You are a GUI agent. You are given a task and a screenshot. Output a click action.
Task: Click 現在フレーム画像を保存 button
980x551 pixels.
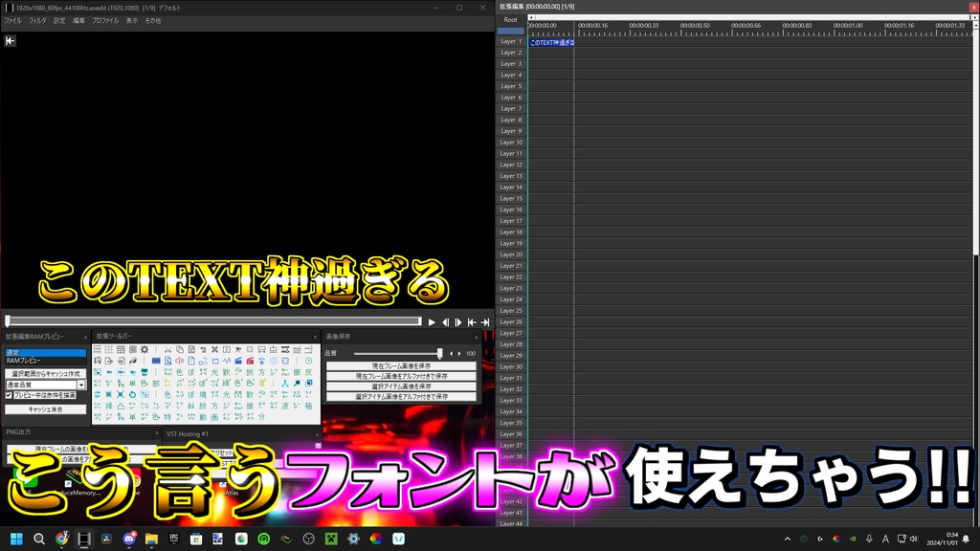[x=401, y=366]
